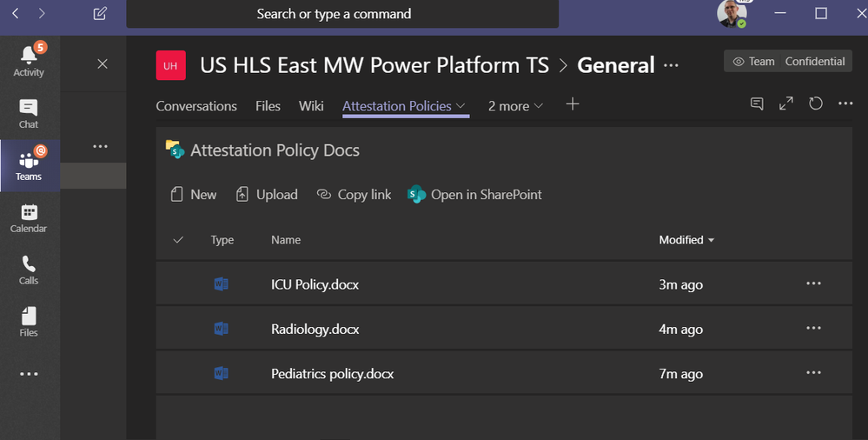Open more actions for Radiology.docx

tap(814, 328)
